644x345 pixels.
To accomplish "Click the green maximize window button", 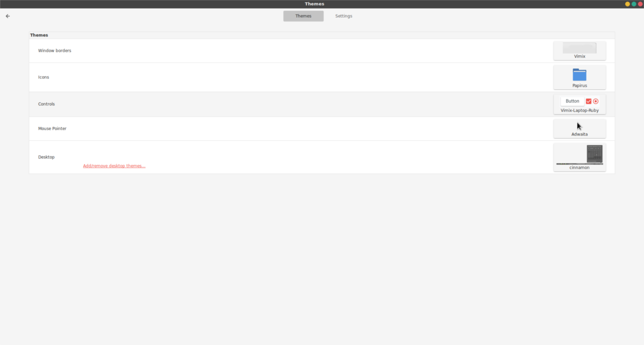I will click(634, 4).
